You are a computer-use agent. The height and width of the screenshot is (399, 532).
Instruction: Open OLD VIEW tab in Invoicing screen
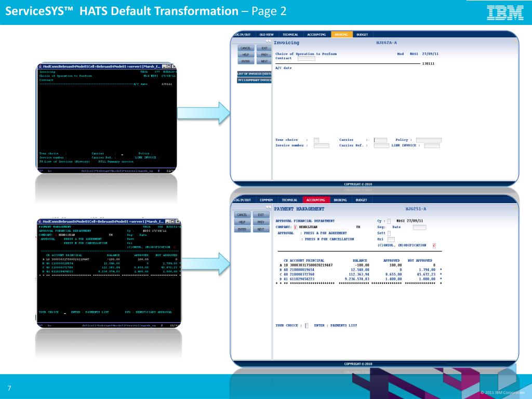coord(267,34)
